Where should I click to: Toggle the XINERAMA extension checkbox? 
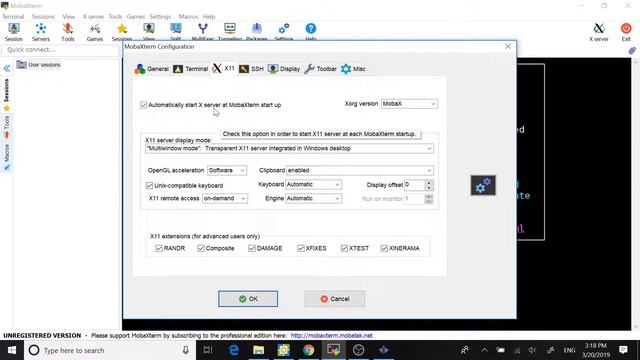point(384,248)
